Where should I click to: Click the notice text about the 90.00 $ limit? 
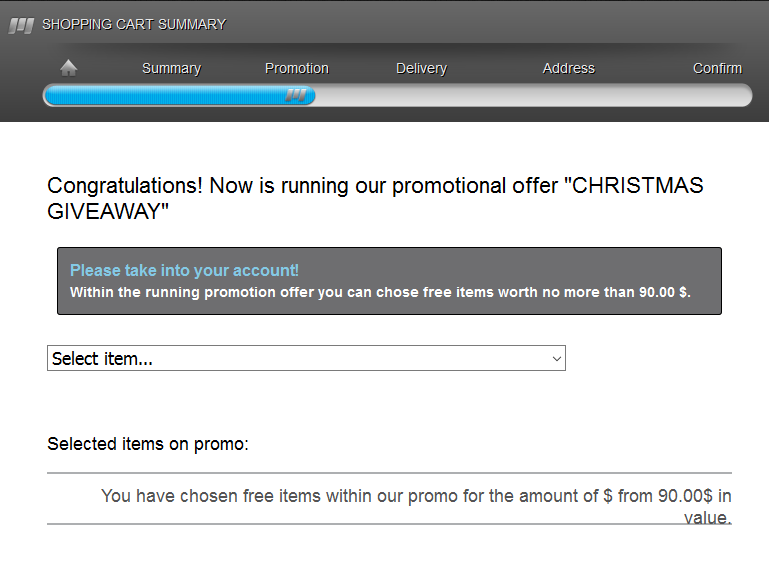pos(380,293)
